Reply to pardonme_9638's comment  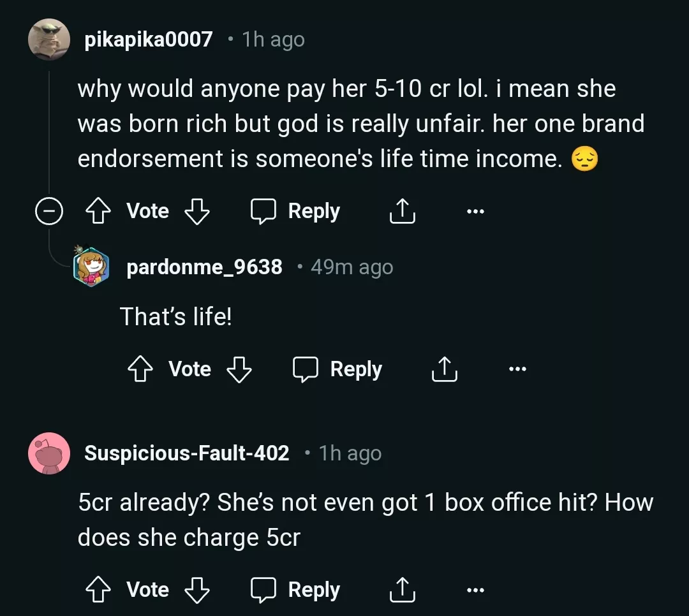(338, 369)
